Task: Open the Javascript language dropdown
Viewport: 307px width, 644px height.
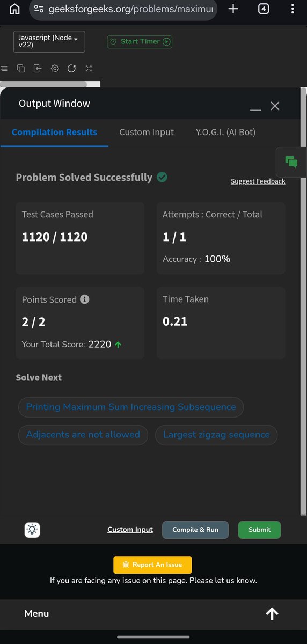Action: pyautogui.click(x=49, y=41)
